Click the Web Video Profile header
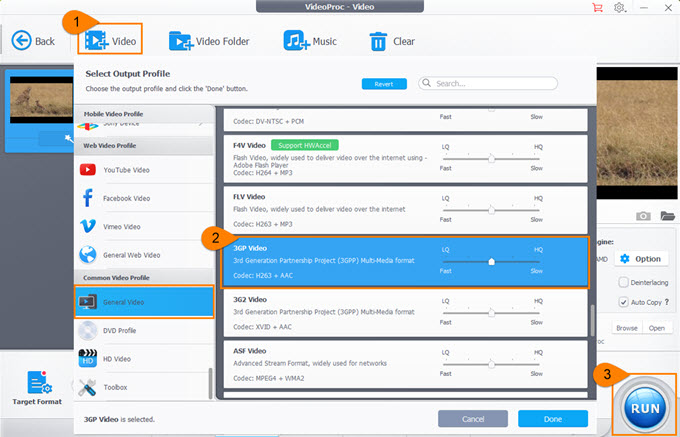The width and height of the screenshot is (680, 437). (144, 146)
